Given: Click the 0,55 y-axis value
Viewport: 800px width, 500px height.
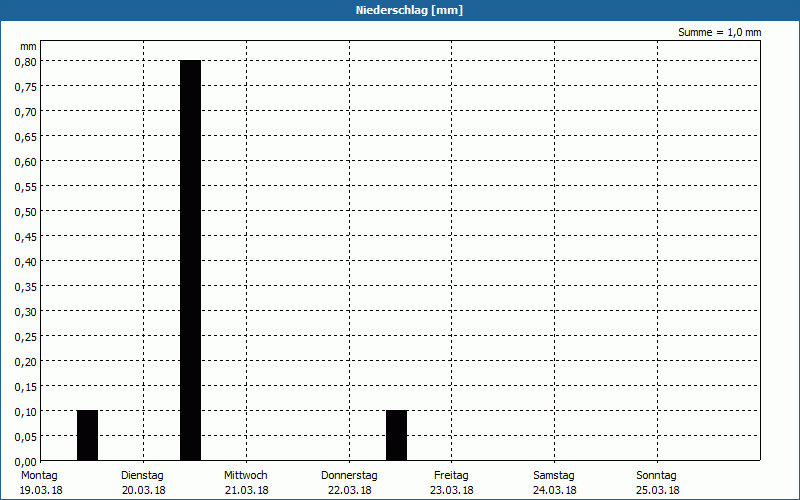Looking at the screenshot, I should (x=26, y=187).
